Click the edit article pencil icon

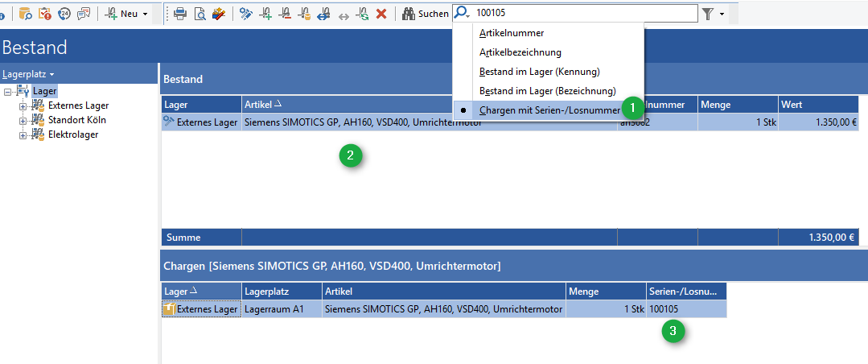click(x=246, y=14)
